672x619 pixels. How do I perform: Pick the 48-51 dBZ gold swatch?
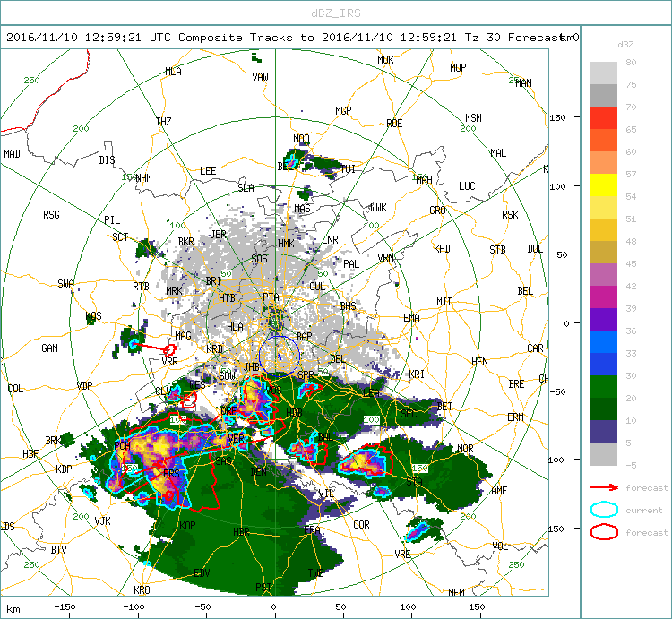[x=603, y=229]
